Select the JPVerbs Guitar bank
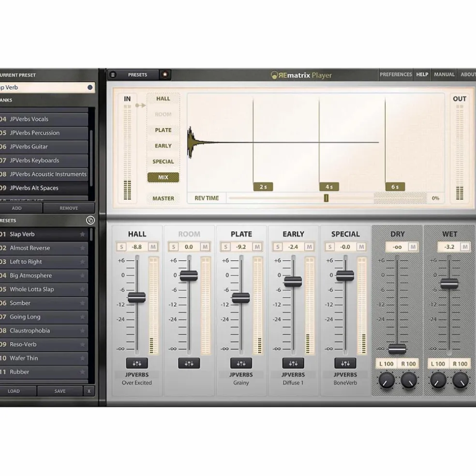The image size is (476, 476). tap(44, 147)
